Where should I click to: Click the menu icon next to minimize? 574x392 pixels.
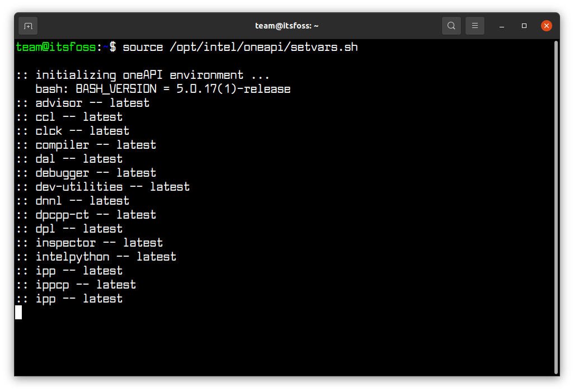474,25
